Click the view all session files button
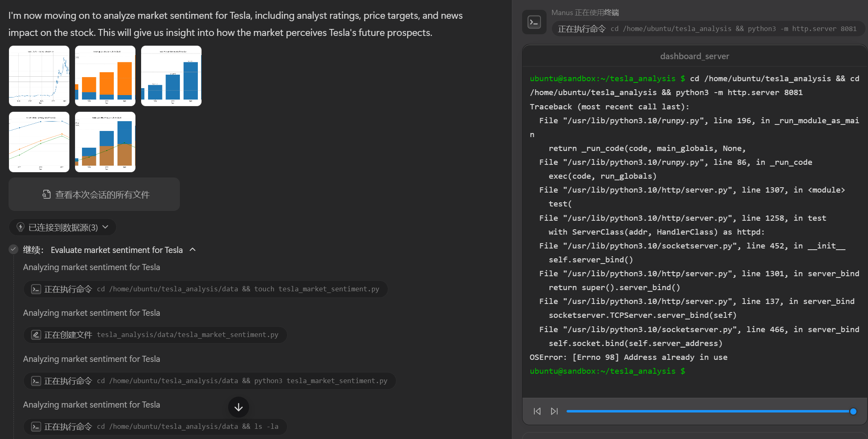Viewport: 868px width, 439px height. pyautogui.click(x=94, y=195)
